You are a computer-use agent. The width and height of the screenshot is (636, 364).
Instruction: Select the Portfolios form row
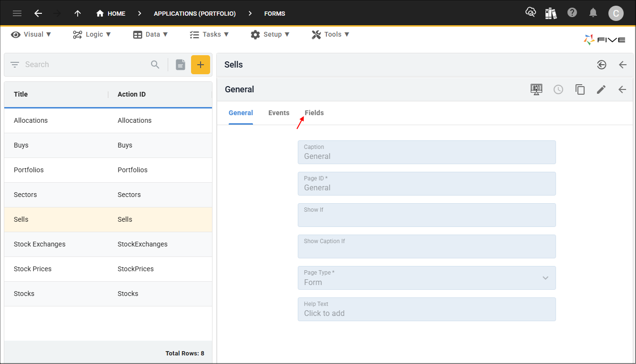pyautogui.click(x=108, y=170)
